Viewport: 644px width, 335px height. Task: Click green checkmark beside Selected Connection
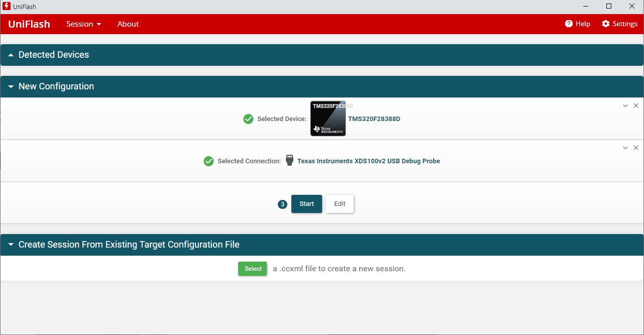[x=208, y=161]
